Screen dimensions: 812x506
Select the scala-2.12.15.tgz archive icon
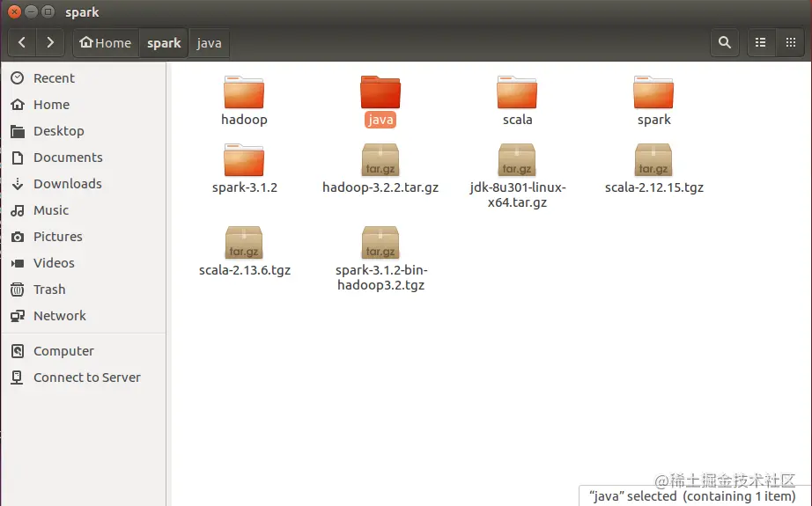click(653, 160)
